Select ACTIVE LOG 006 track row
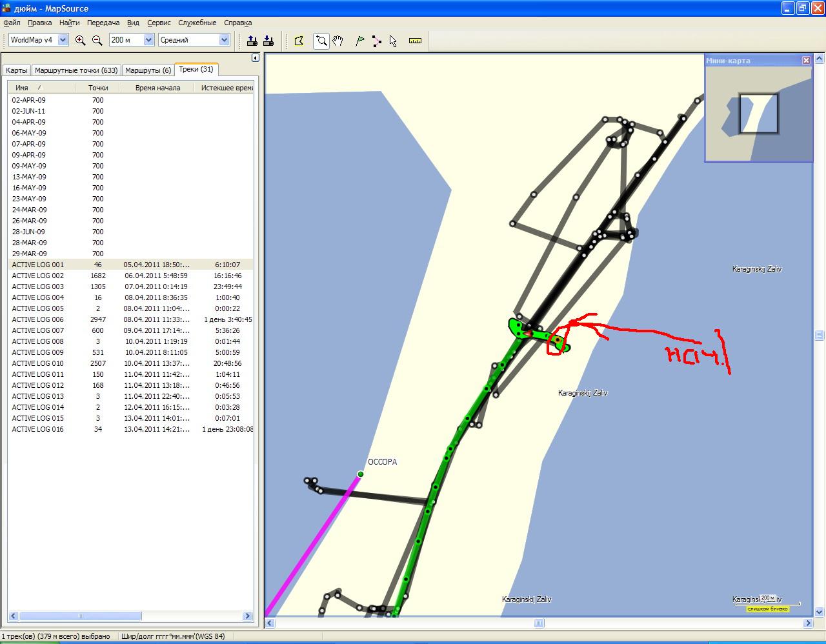The height and width of the screenshot is (644, 826). point(38,319)
